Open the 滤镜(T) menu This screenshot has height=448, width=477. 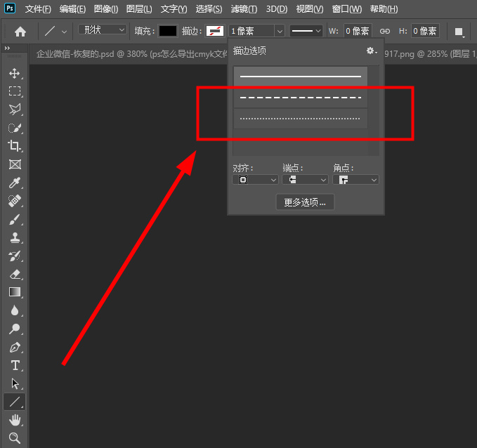coord(243,9)
